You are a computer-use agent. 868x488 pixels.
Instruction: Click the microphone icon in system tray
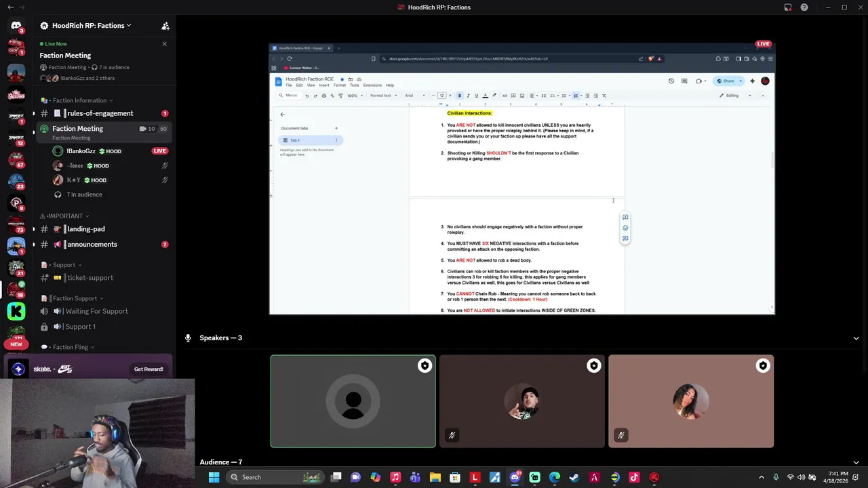pyautogui.click(x=776, y=477)
